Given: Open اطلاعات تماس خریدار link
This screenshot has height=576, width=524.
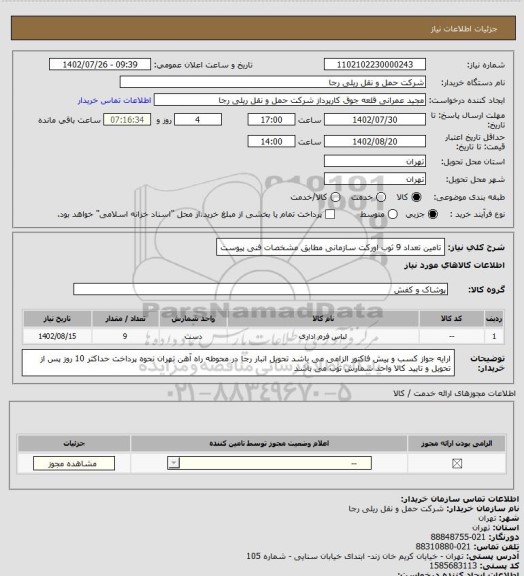Looking at the screenshot, I should (114, 100).
